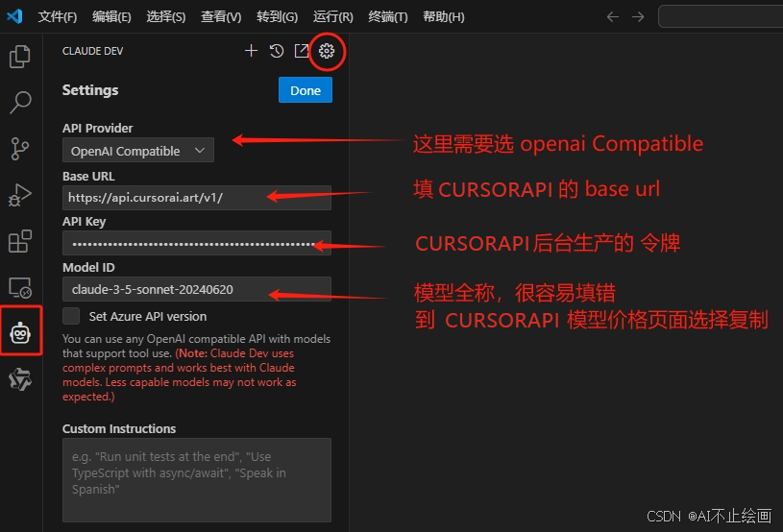Open the Extensions view

point(20,241)
